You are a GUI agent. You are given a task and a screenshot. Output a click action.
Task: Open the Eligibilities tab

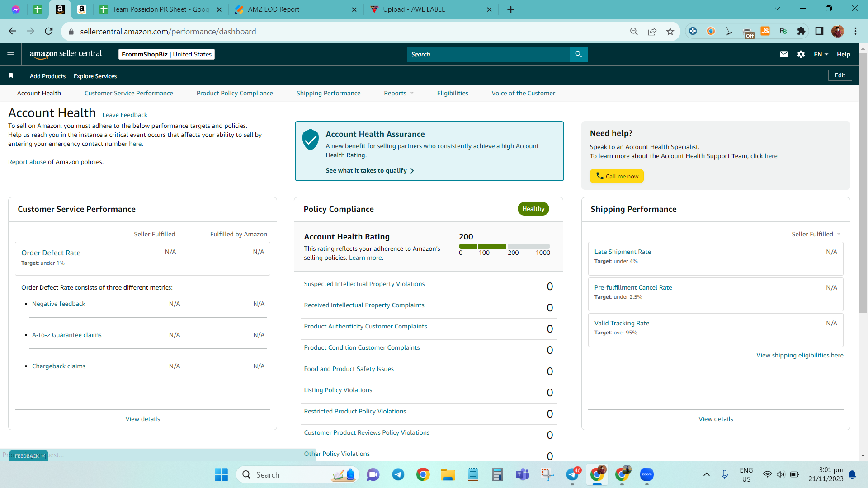click(x=453, y=93)
